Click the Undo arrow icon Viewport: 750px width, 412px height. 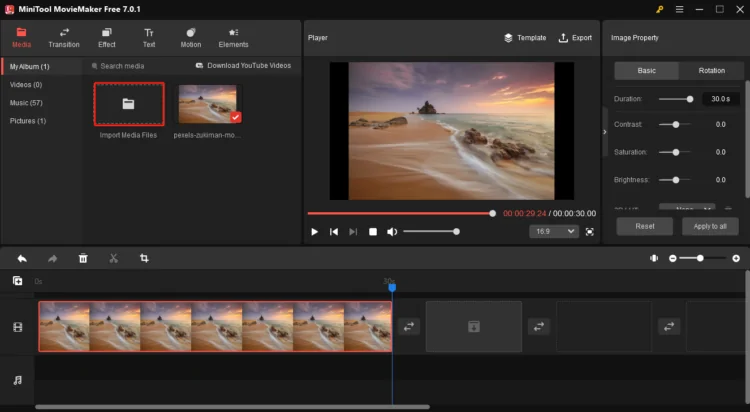click(x=22, y=258)
